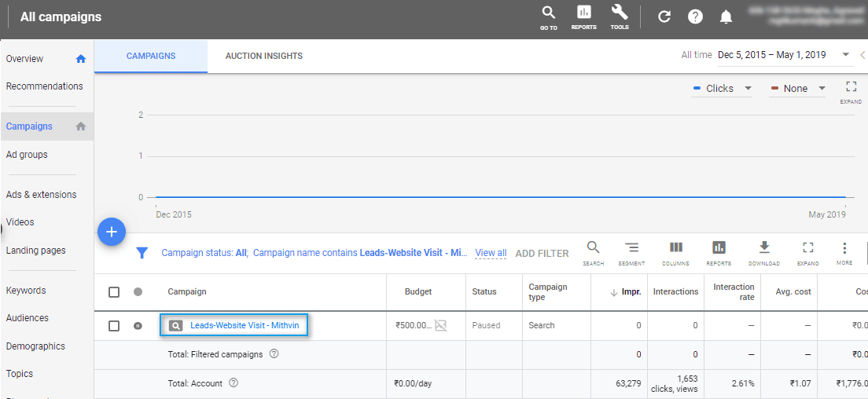Expand the None metric dropdown
This screenshot has height=399, width=868.
[798, 89]
